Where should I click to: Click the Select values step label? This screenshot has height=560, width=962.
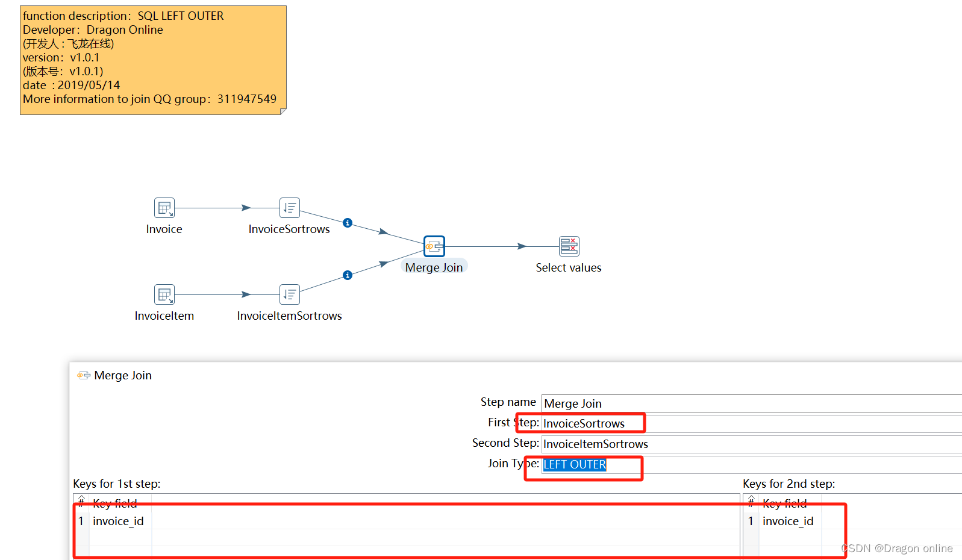click(569, 267)
